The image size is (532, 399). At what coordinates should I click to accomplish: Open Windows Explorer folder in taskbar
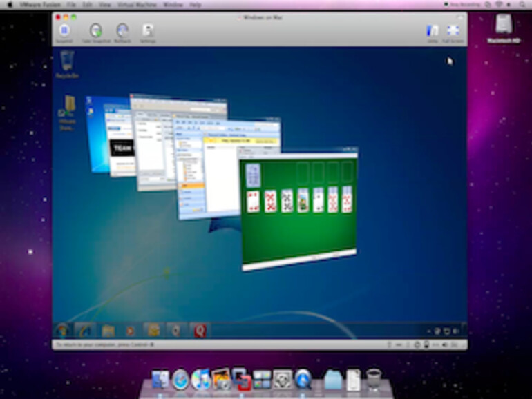click(108, 331)
